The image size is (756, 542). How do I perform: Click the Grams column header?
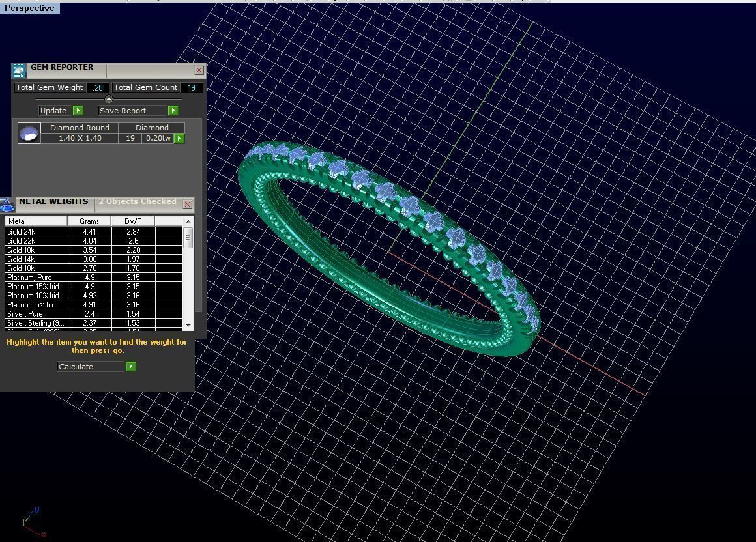pyautogui.click(x=89, y=221)
